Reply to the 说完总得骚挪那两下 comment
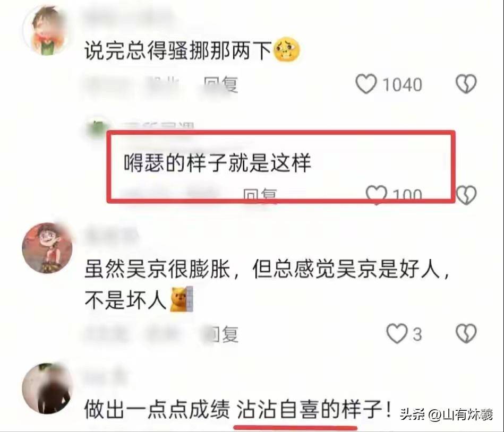 pos(221,84)
